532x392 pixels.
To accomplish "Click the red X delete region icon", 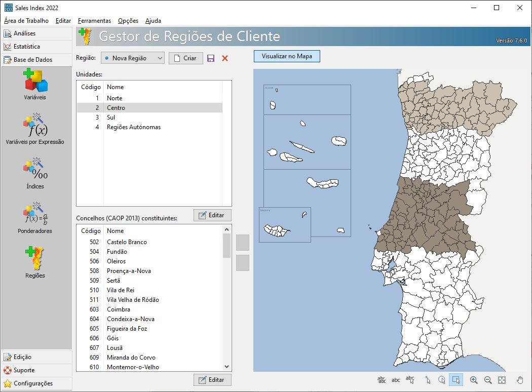I will (x=225, y=58).
